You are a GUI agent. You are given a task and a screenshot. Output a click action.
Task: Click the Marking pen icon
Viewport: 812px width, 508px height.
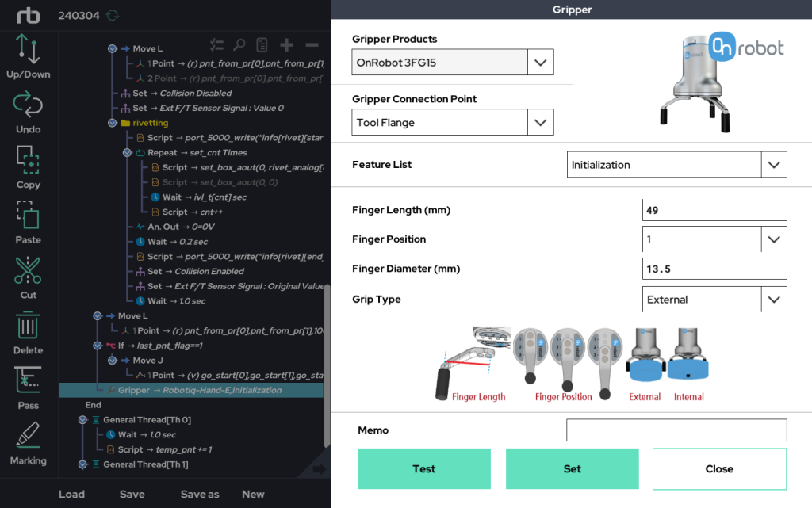click(28, 435)
